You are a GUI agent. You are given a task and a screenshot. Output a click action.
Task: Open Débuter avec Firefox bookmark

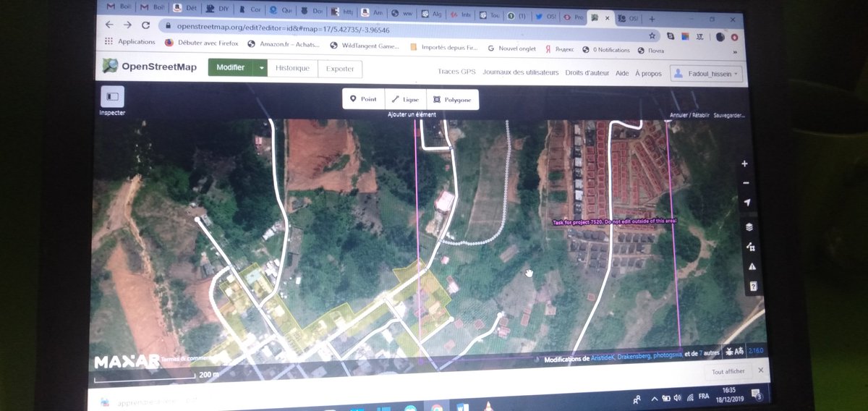[x=201, y=43]
